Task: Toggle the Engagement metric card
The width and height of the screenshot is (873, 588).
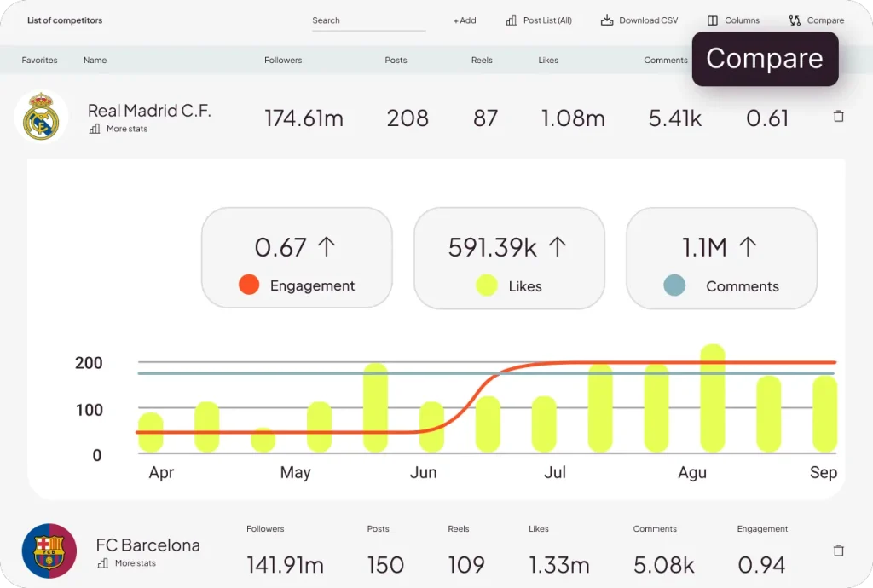Action: point(297,257)
